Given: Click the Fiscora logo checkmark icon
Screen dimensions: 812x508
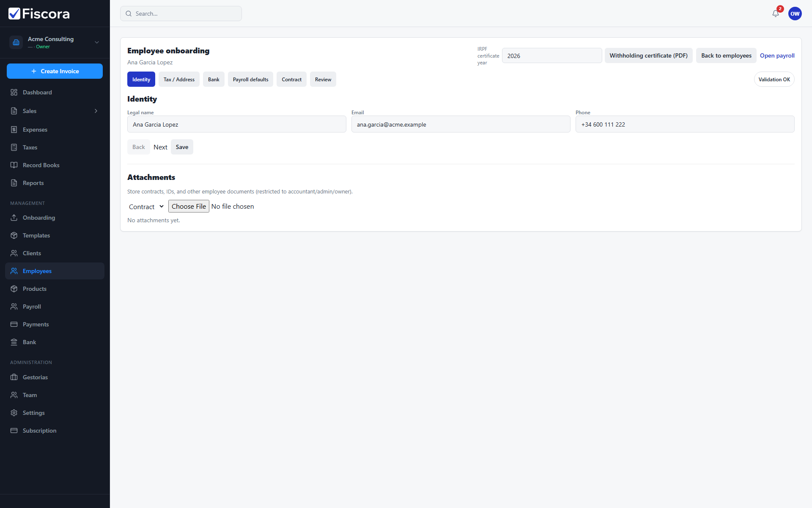Looking at the screenshot, I should 14,14.
